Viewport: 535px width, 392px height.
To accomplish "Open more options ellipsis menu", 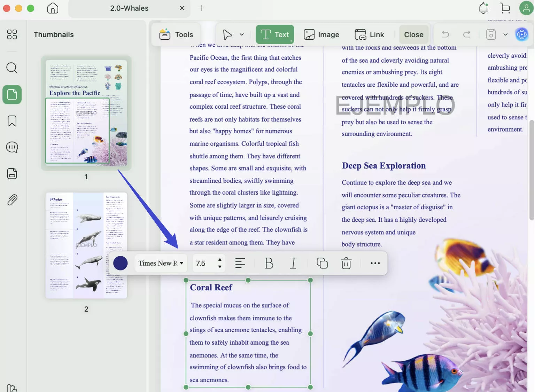I will pos(375,263).
